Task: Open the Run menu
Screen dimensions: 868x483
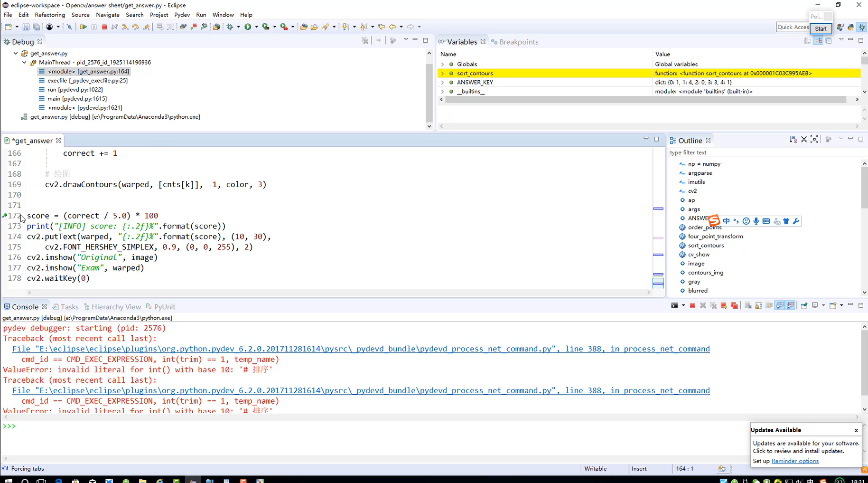Action: (x=201, y=15)
